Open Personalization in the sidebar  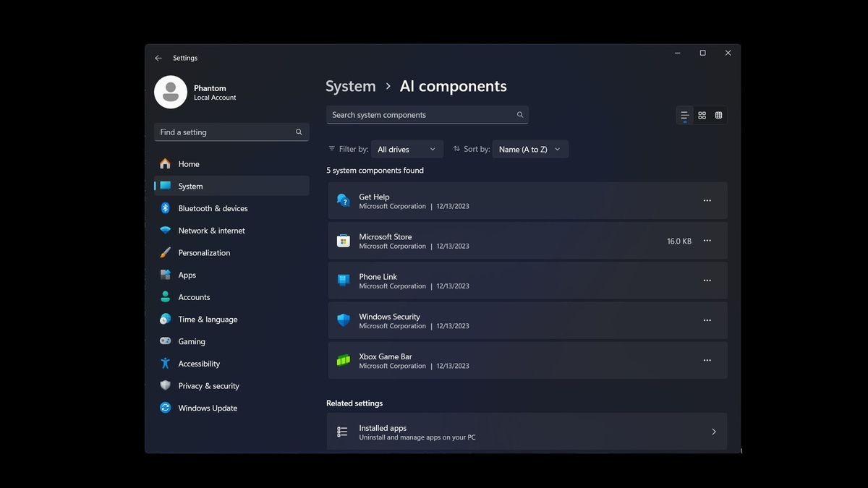tap(204, 253)
